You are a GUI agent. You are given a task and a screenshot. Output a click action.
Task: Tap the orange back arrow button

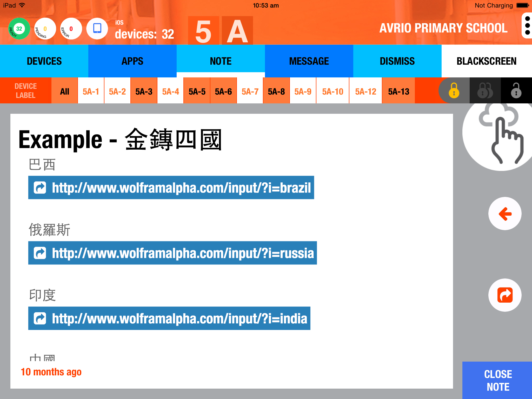[505, 214]
